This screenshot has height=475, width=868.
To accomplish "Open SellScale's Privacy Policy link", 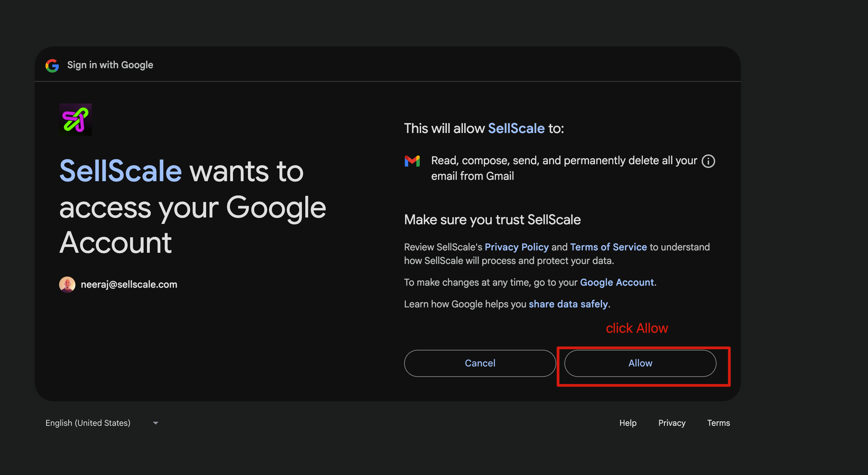I will pyautogui.click(x=517, y=247).
